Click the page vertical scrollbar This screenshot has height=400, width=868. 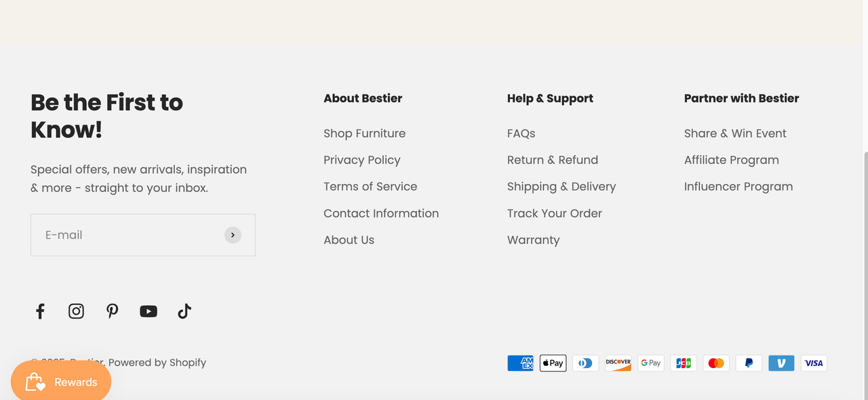pos(865,271)
